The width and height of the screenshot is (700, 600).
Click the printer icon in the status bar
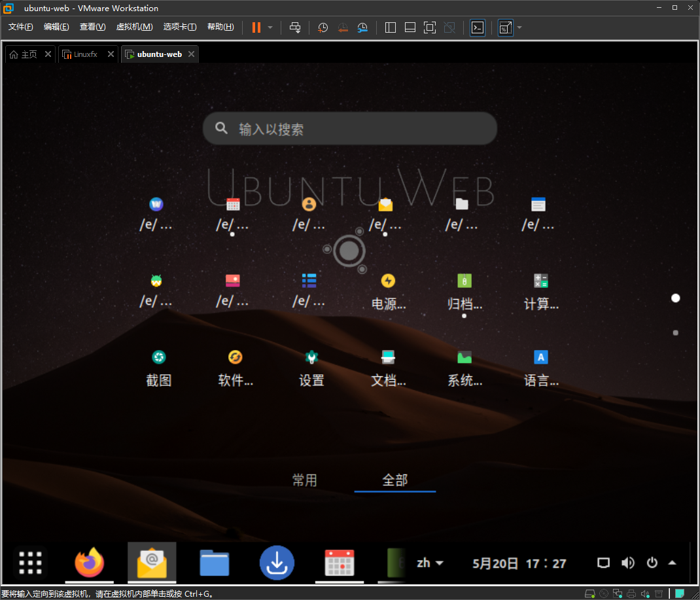(x=631, y=593)
